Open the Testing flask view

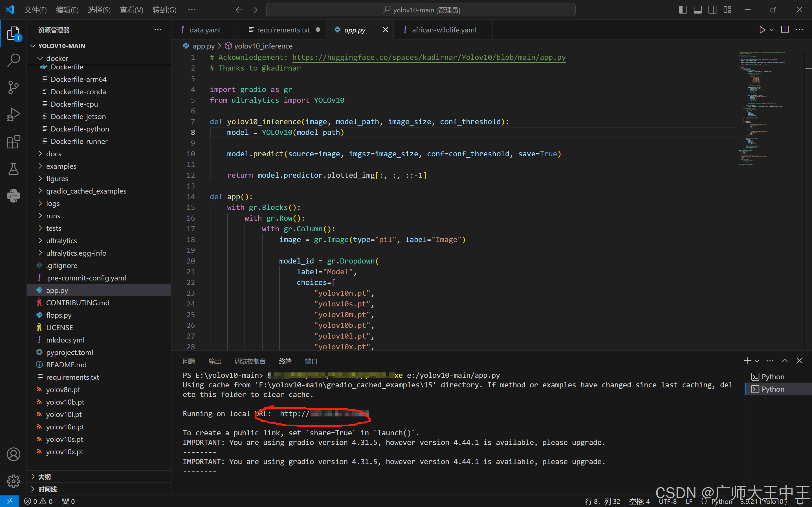[14, 169]
